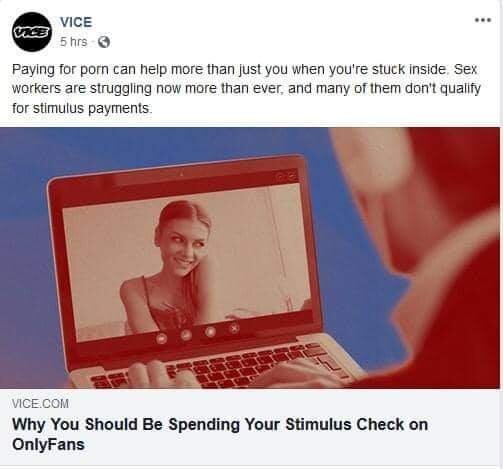The height and width of the screenshot is (469, 503).
Task: Open the VICE round logo avatar
Action: click(32, 32)
